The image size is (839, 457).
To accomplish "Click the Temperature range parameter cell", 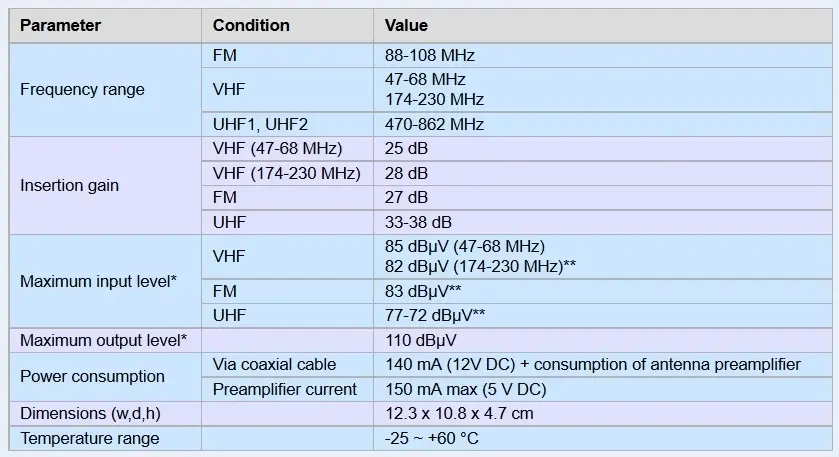I will [x=105, y=438].
